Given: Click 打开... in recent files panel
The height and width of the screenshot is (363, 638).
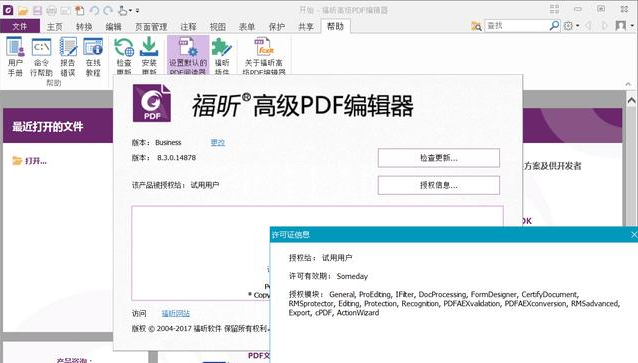Looking at the screenshot, I should [30, 161].
